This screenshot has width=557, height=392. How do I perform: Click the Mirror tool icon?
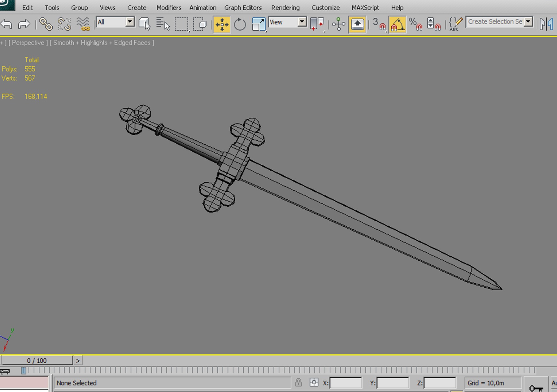[x=546, y=24]
